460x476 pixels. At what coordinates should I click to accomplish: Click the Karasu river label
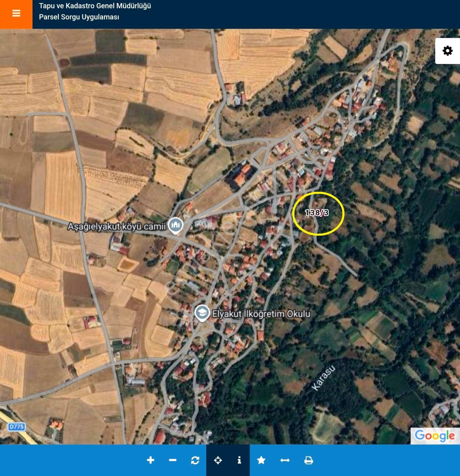(323, 378)
